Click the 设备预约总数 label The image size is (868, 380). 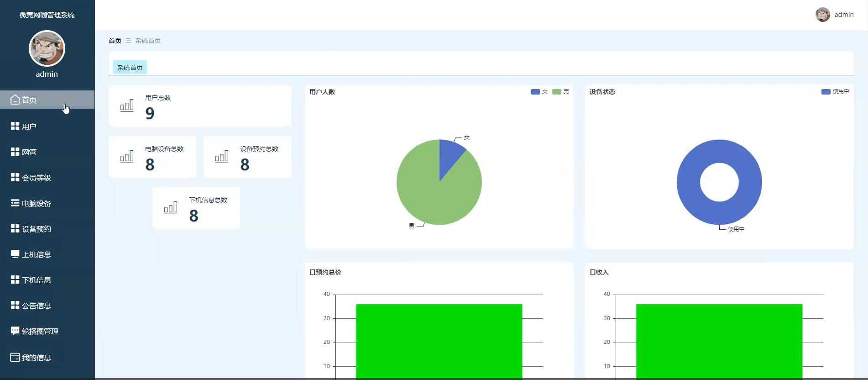coord(259,149)
